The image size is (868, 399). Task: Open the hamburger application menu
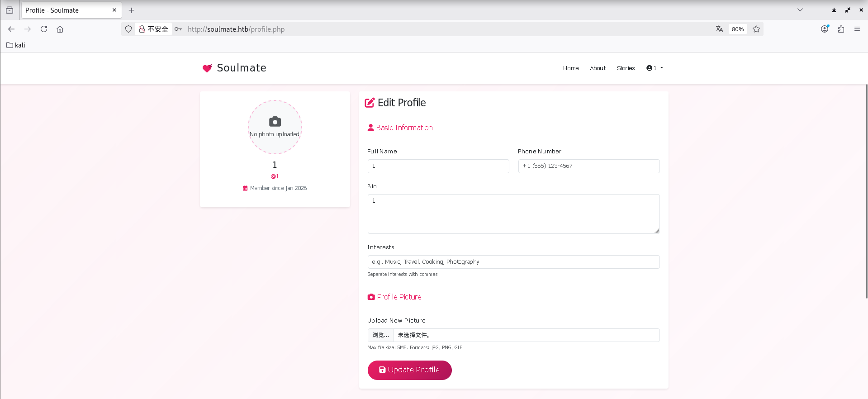857,29
